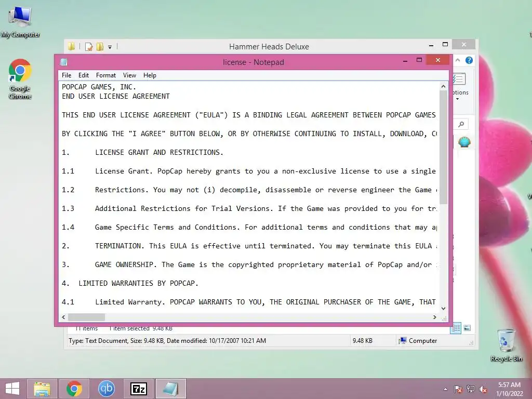Minimize the Hammer Heads Deluxe Explorer window
This screenshot has width=532, height=399.
click(x=431, y=45)
